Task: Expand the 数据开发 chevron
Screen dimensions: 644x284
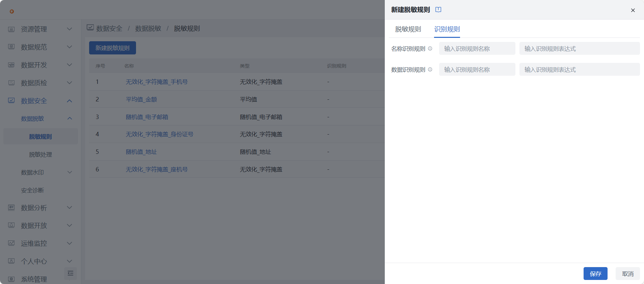Action: tap(70, 65)
